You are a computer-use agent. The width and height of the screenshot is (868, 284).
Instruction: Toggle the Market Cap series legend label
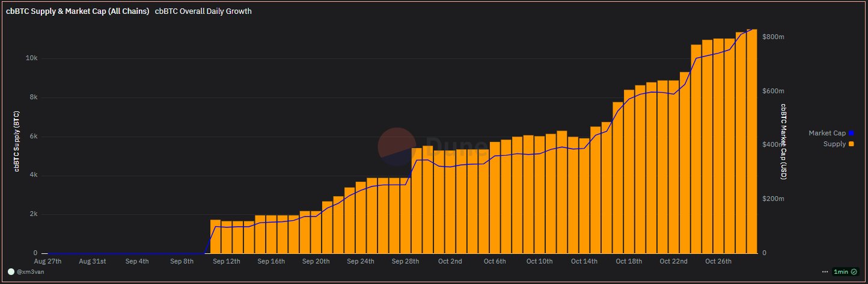[827, 134]
